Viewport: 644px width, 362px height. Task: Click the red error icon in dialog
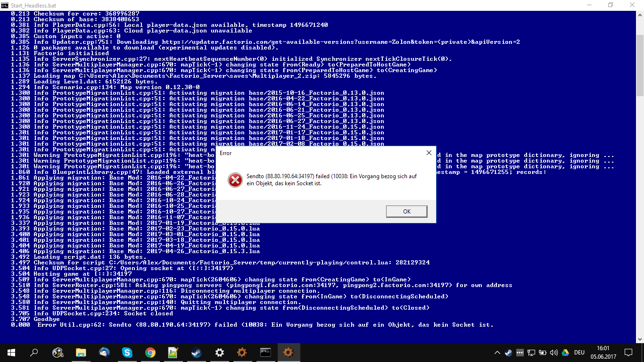235,180
